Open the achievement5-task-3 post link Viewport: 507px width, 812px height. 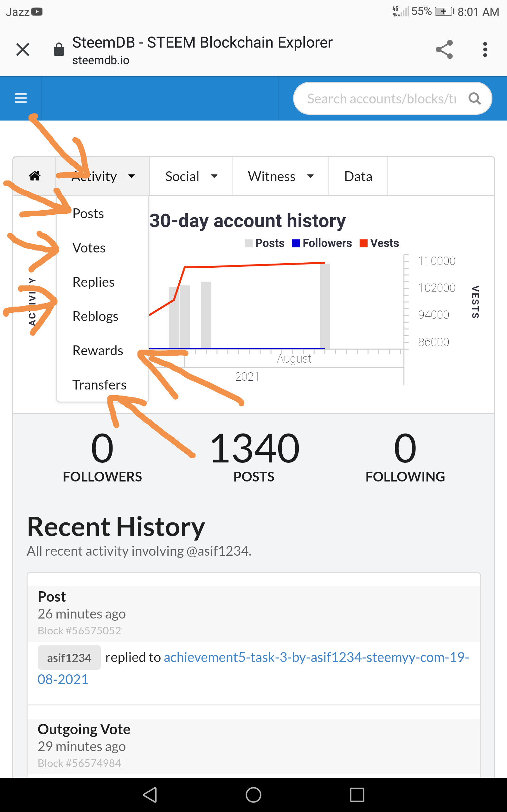(x=253, y=668)
